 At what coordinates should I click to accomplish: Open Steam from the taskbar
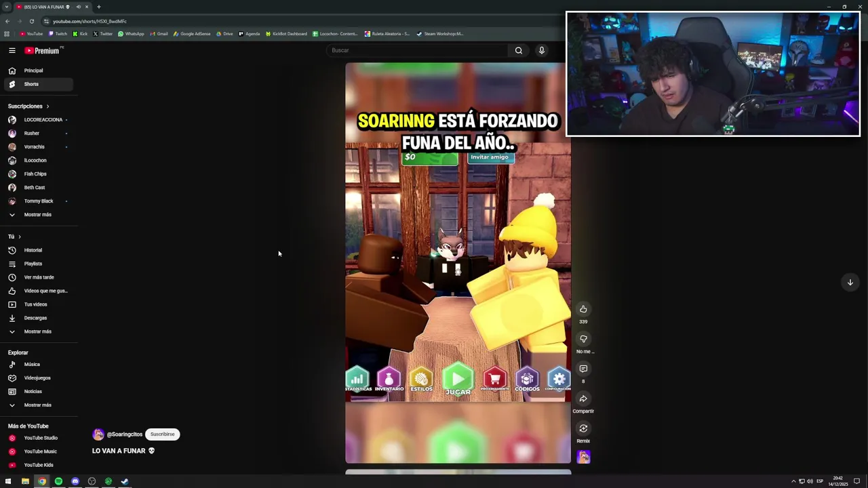125,481
